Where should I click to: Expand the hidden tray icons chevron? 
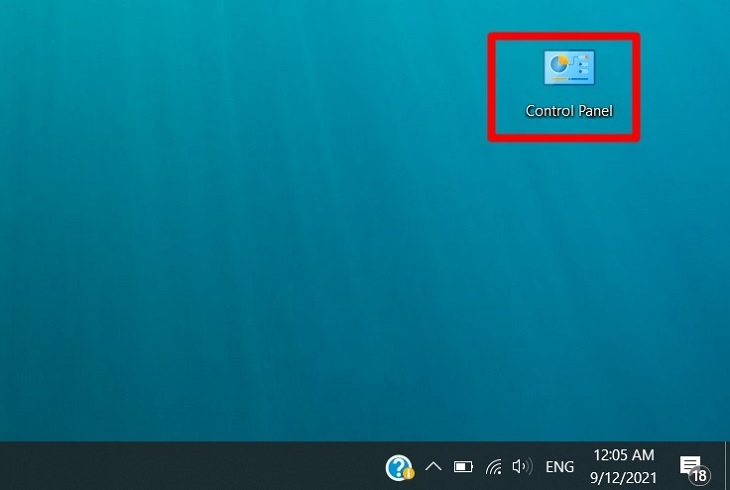(x=433, y=466)
